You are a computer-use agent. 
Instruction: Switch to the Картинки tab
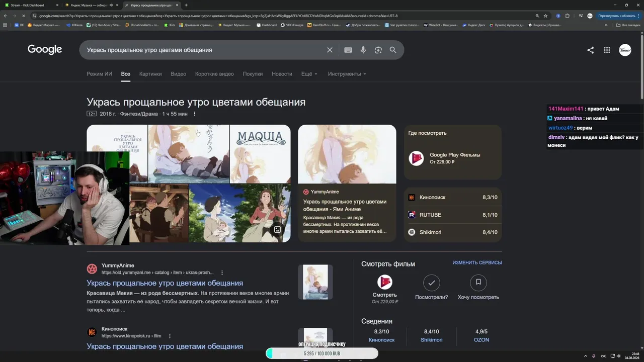click(150, 74)
